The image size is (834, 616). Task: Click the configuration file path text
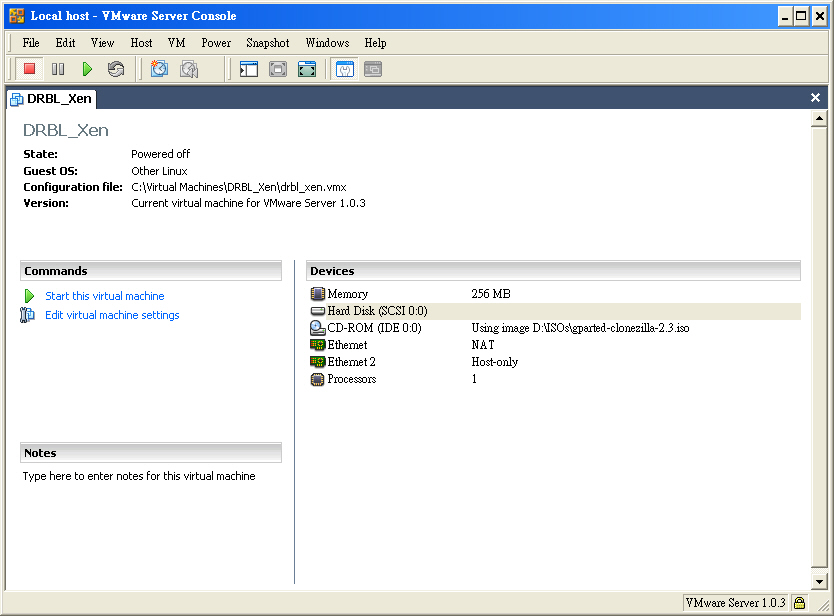pyautogui.click(x=239, y=187)
